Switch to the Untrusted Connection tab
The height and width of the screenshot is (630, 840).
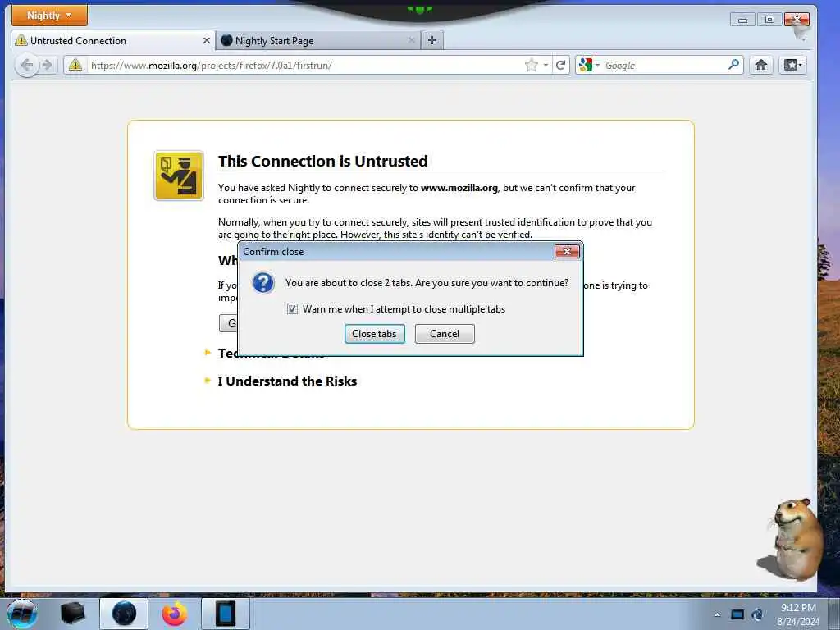pos(112,41)
